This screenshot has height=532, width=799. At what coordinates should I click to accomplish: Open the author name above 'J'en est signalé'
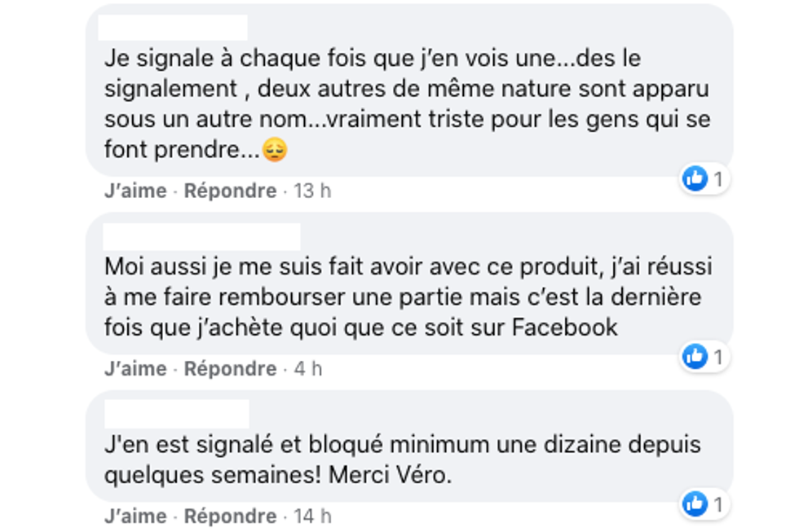pos(177,414)
